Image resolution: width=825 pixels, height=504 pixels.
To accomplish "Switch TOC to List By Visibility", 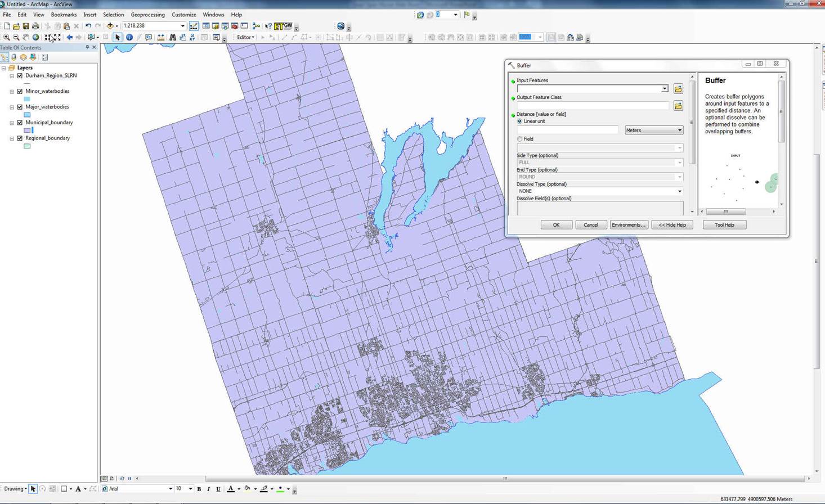I will click(24, 57).
